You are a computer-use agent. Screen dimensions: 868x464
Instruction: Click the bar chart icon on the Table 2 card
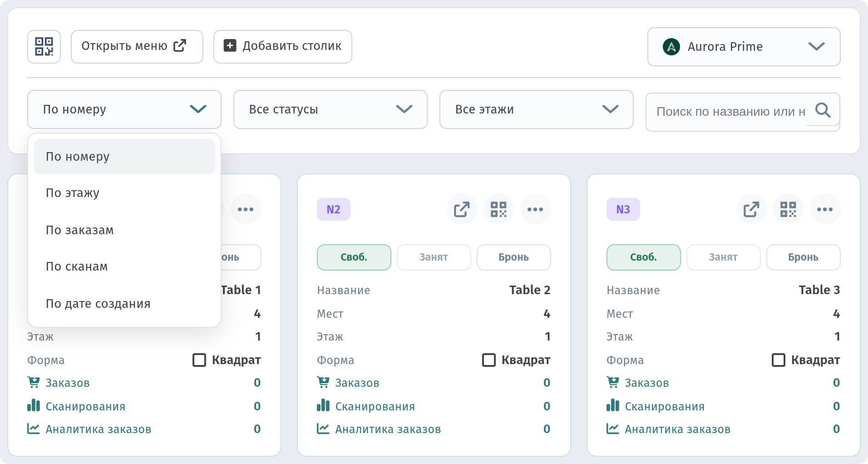(323, 405)
